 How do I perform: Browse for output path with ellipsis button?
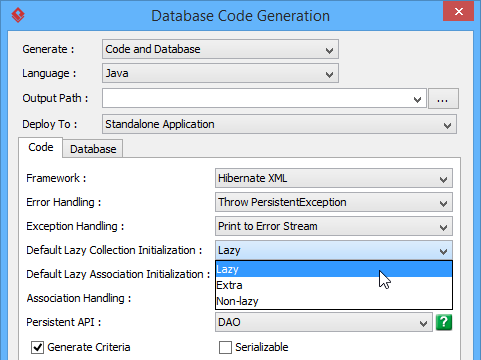(443, 99)
